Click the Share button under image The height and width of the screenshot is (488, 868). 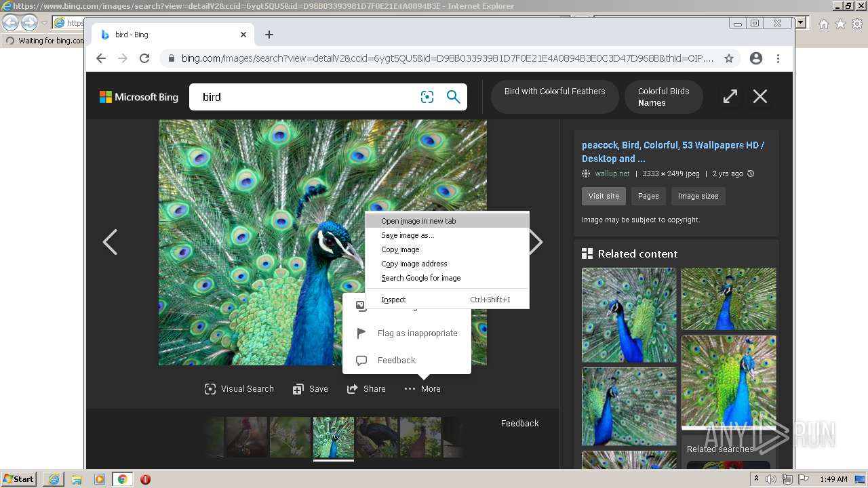click(366, 389)
